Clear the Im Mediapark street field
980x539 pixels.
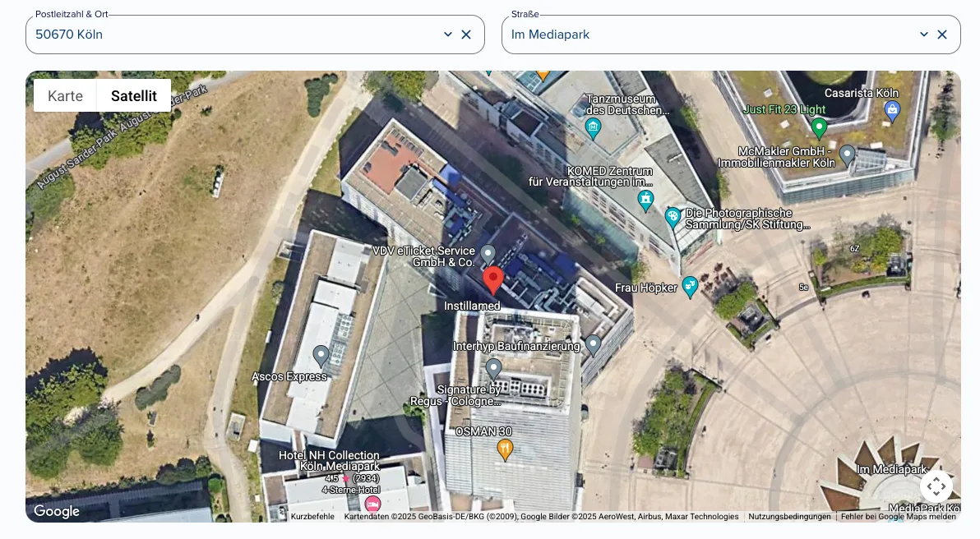pos(942,35)
